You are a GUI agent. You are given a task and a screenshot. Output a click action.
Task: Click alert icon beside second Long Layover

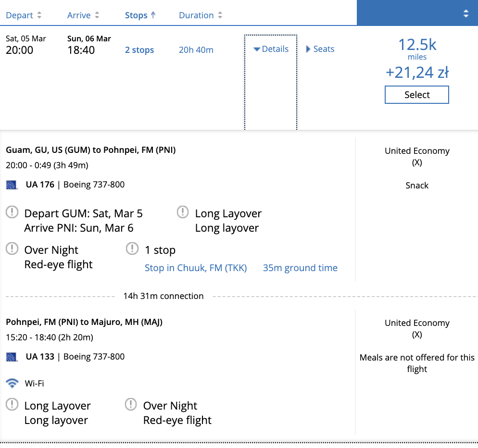tap(12, 404)
